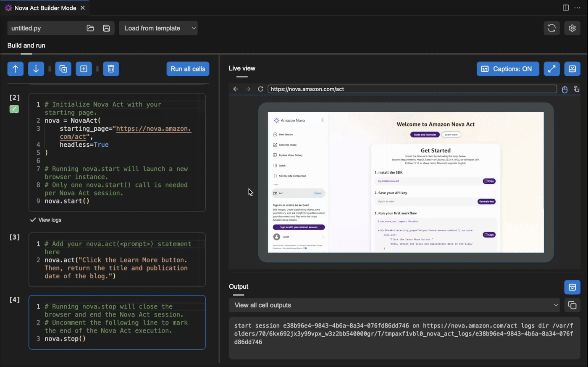Viewport: 588px width, 367px height.
Task: Move the selected cell down
Action: click(36, 69)
